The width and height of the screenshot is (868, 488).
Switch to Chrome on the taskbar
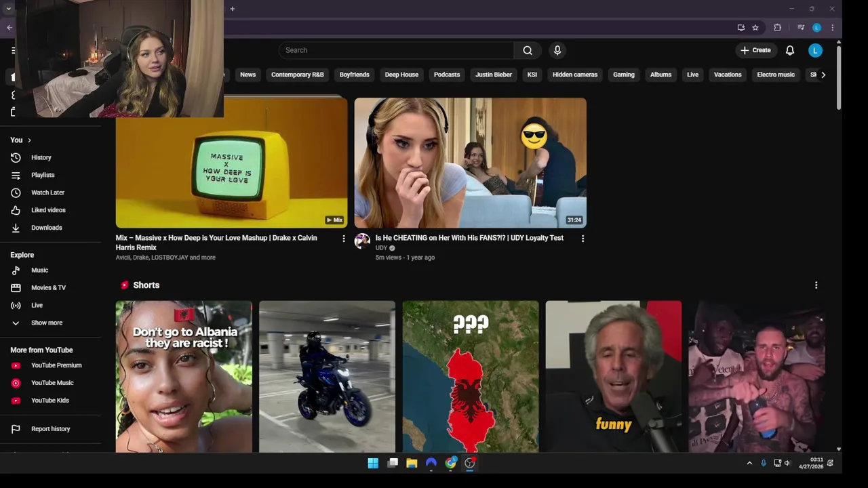click(x=451, y=463)
